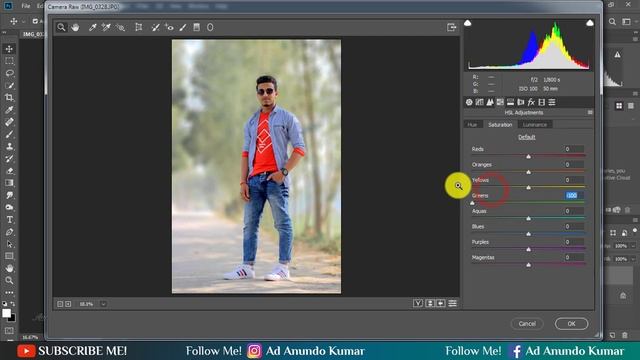Switch to the Luminance tab
This screenshot has height=360, width=640.
(535, 124)
